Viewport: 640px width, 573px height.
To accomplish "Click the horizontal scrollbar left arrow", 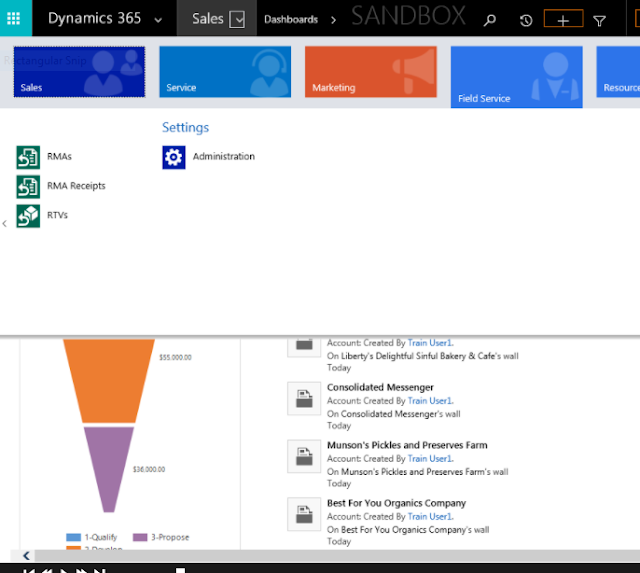I will coord(27,556).
